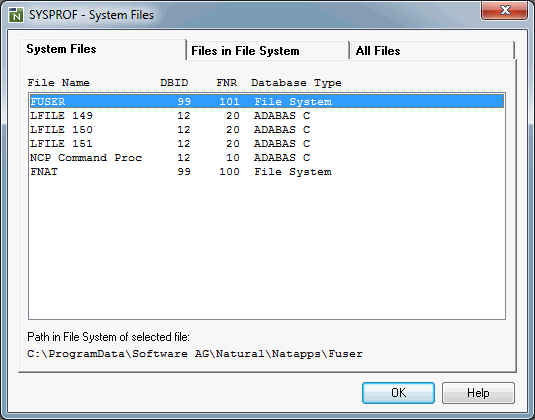Image resolution: width=535 pixels, height=420 pixels.
Task: Select the LFILE 151 row
Action: (x=267, y=144)
